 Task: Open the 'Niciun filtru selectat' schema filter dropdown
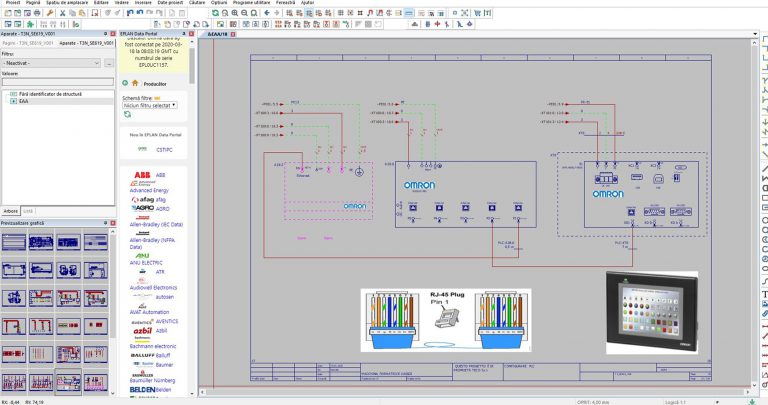coord(149,105)
